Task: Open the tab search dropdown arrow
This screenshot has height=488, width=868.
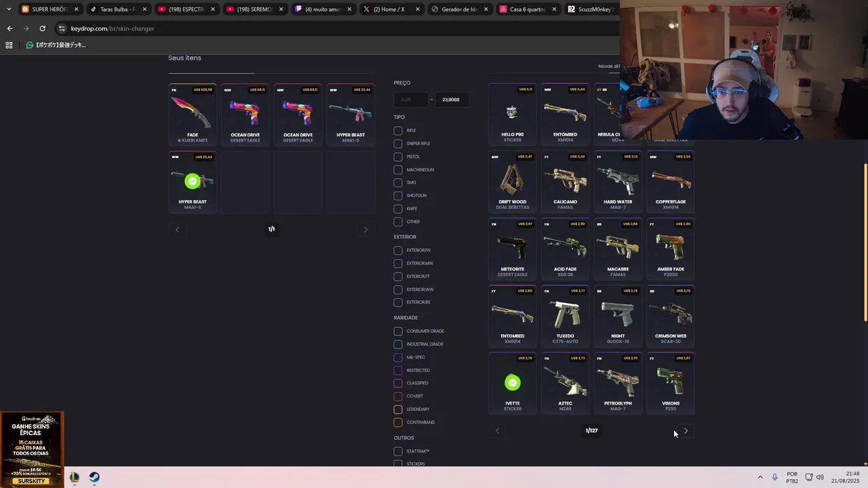Action: coord(8,9)
